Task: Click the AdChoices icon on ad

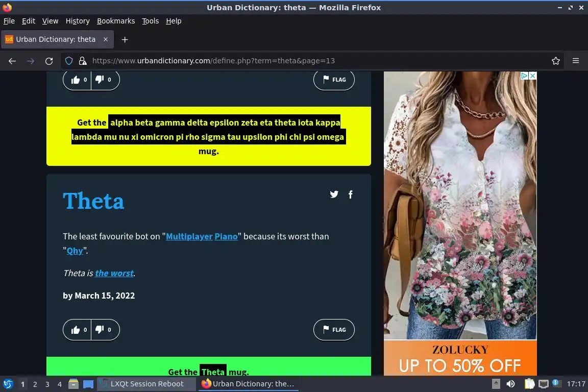Action: 525,76
